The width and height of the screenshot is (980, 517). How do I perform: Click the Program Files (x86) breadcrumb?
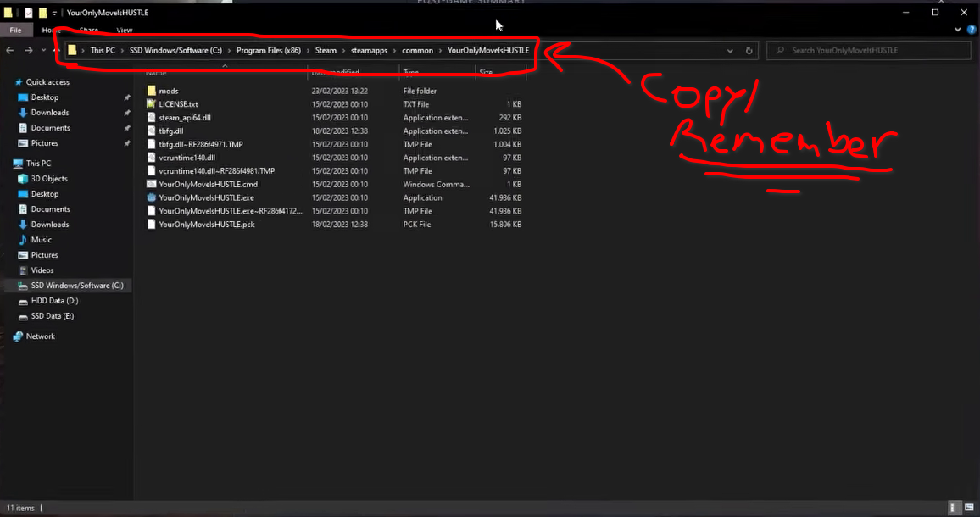point(268,50)
